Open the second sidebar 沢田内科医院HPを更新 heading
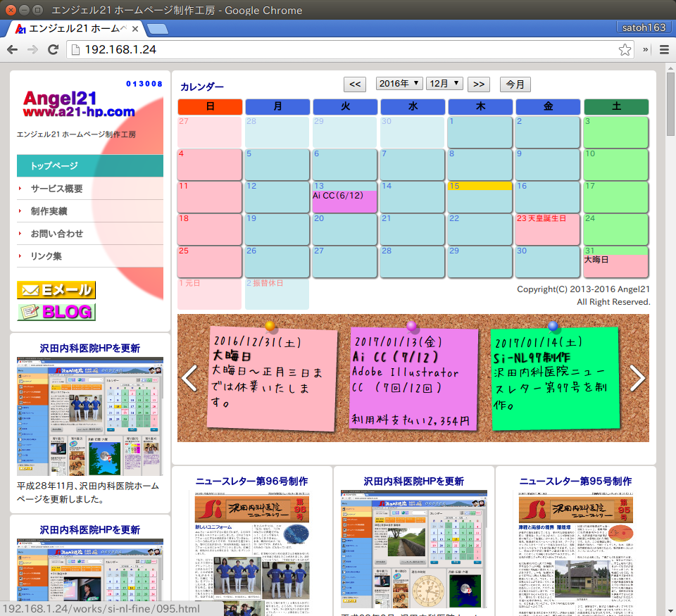 click(x=90, y=530)
